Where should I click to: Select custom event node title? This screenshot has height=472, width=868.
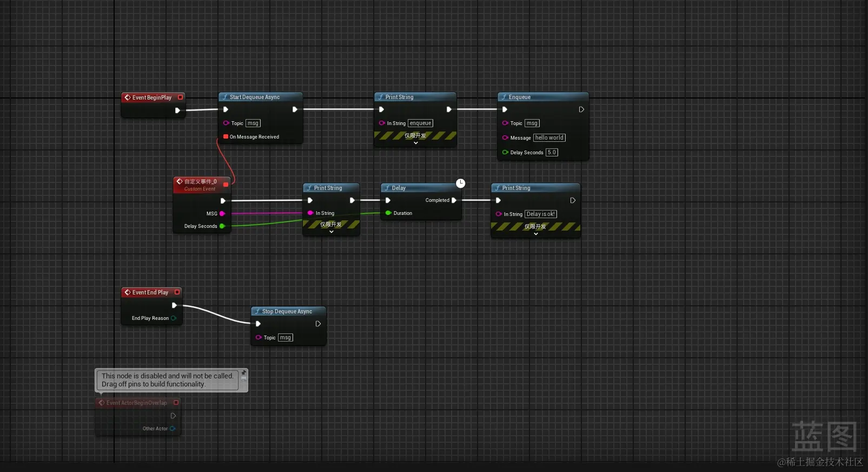pos(201,181)
